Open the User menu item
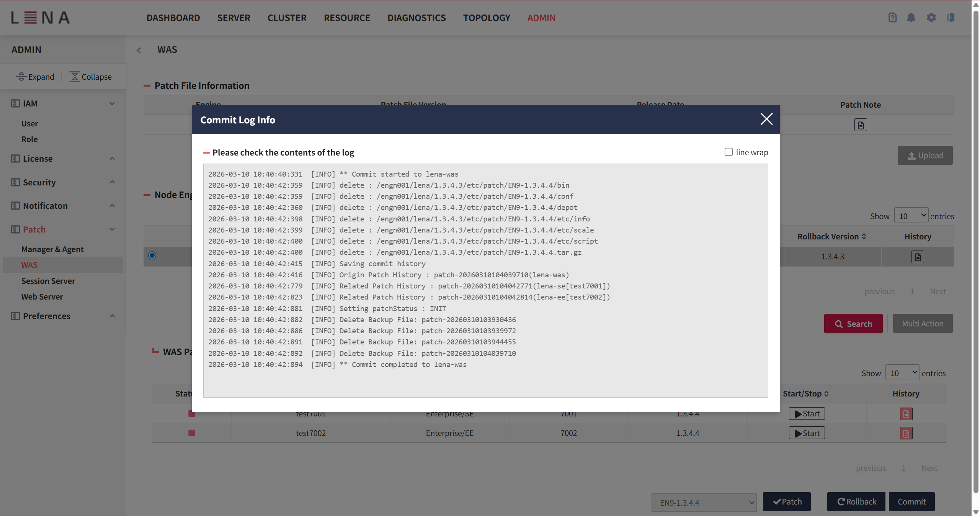The width and height of the screenshot is (980, 516). pyautogui.click(x=29, y=123)
